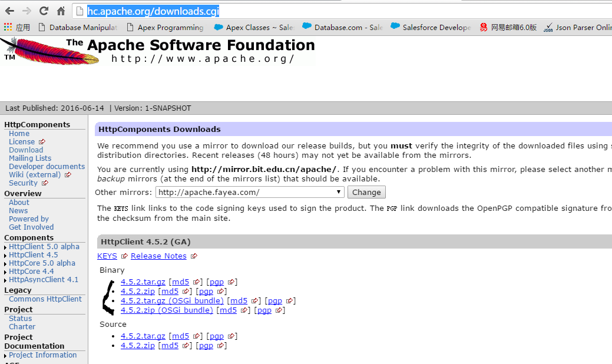The width and height of the screenshot is (612, 364).
Task: Click the browser forward arrow
Action: [x=27, y=11]
